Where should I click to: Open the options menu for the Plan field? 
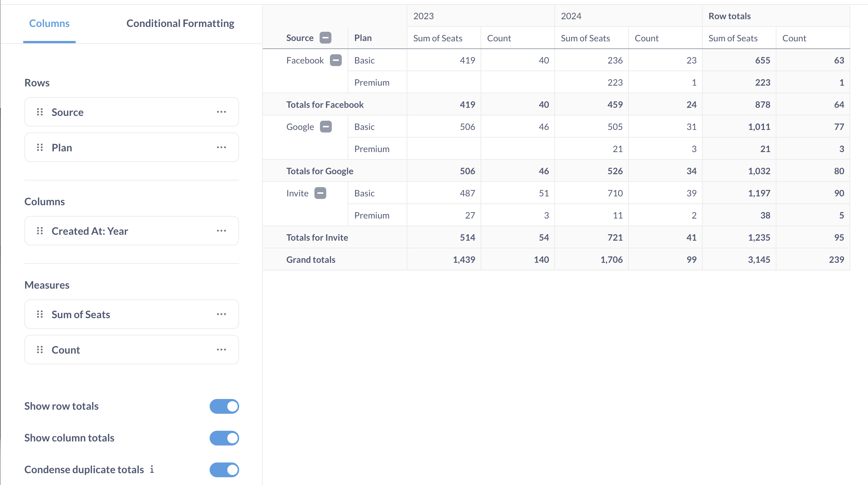[221, 147]
